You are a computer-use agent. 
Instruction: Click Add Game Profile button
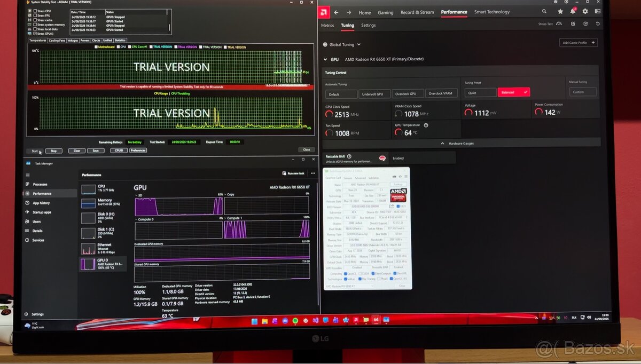579,43
